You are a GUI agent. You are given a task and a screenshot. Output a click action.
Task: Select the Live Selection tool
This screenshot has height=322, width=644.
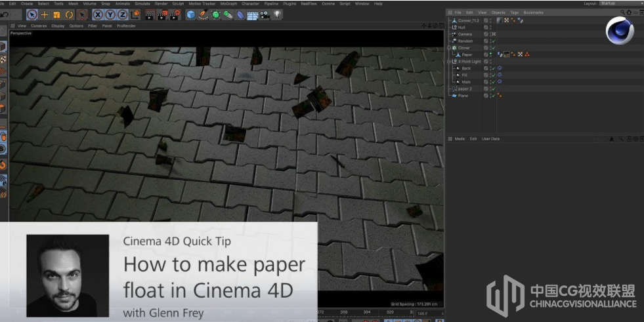[x=32, y=15]
